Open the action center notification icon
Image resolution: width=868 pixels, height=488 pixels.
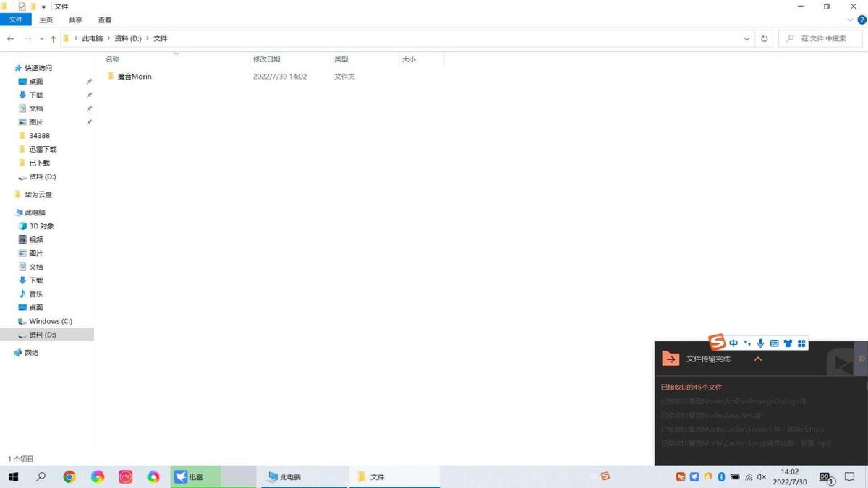pyautogui.click(x=850, y=476)
